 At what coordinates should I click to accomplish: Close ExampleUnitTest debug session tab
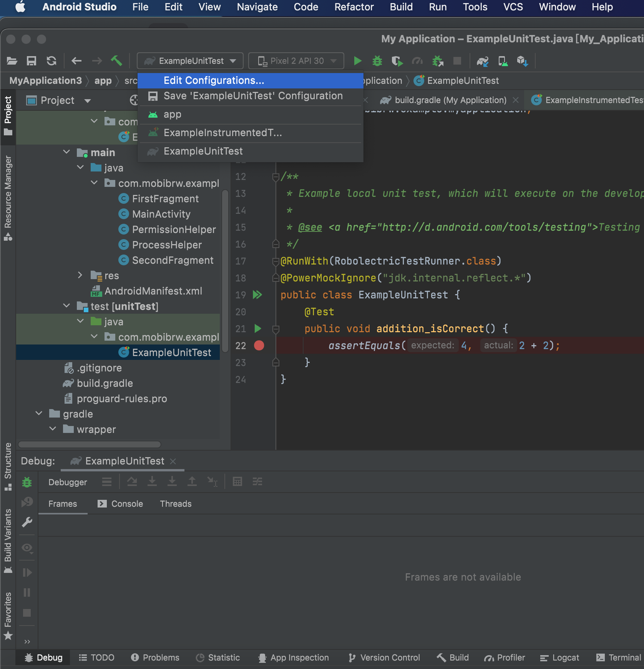tap(173, 461)
